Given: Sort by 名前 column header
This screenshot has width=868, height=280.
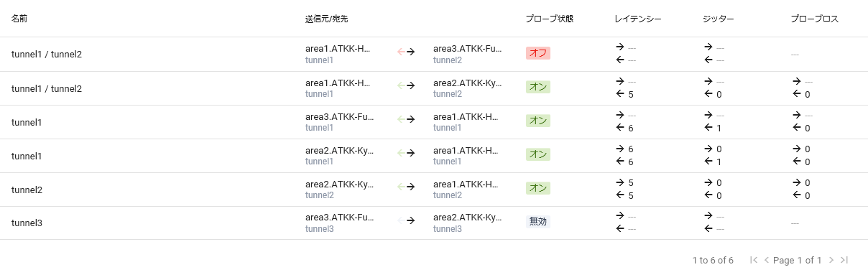Looking at the screenshot, I should tap(19, 18).
